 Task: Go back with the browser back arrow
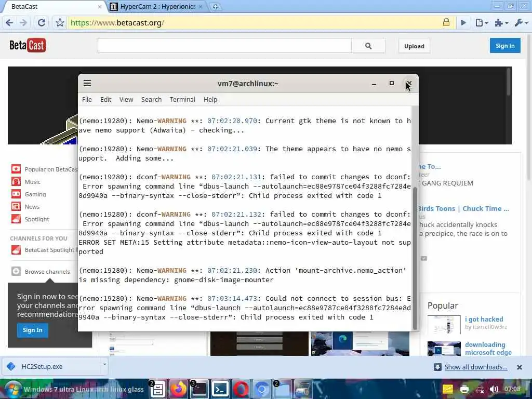tap(9, 23)
